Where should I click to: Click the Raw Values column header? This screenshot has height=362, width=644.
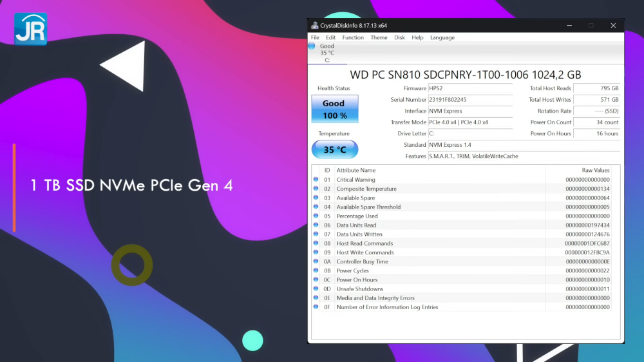(595, 170)
